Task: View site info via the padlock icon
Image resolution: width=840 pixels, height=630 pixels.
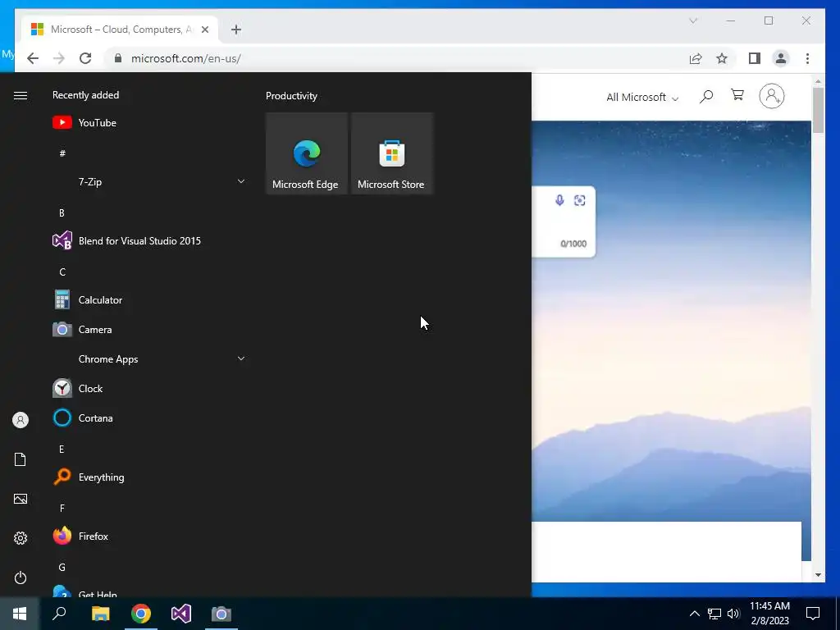Action: click(x=118, y=58)
